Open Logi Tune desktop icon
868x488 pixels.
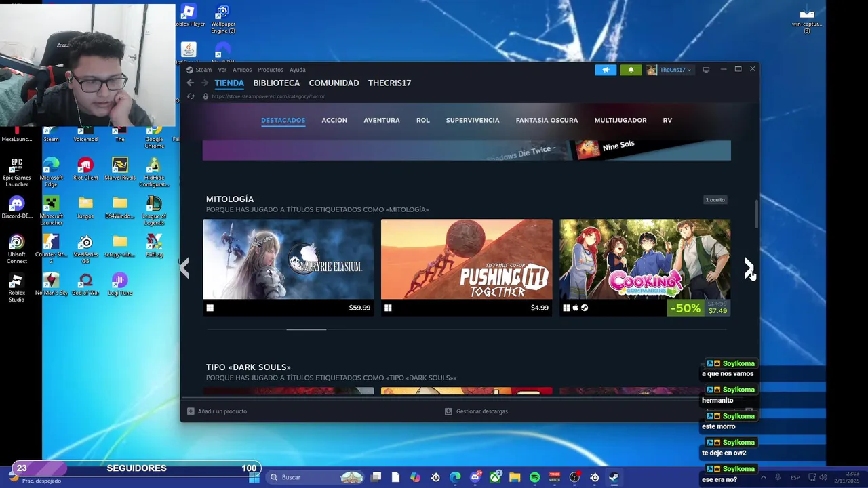120,285
